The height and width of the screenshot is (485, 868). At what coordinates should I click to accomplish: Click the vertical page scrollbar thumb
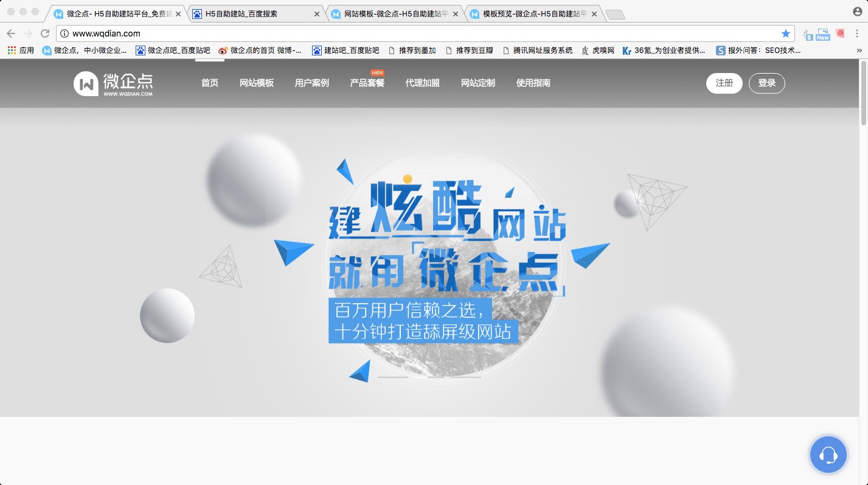tap(863, 93)
